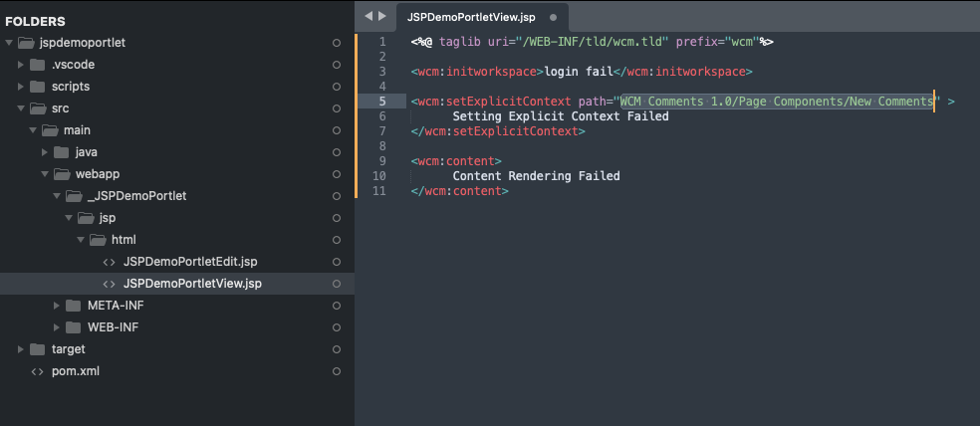Click the FOLDERS sidebar heading
980x426 pixels.
click(36, 21)
